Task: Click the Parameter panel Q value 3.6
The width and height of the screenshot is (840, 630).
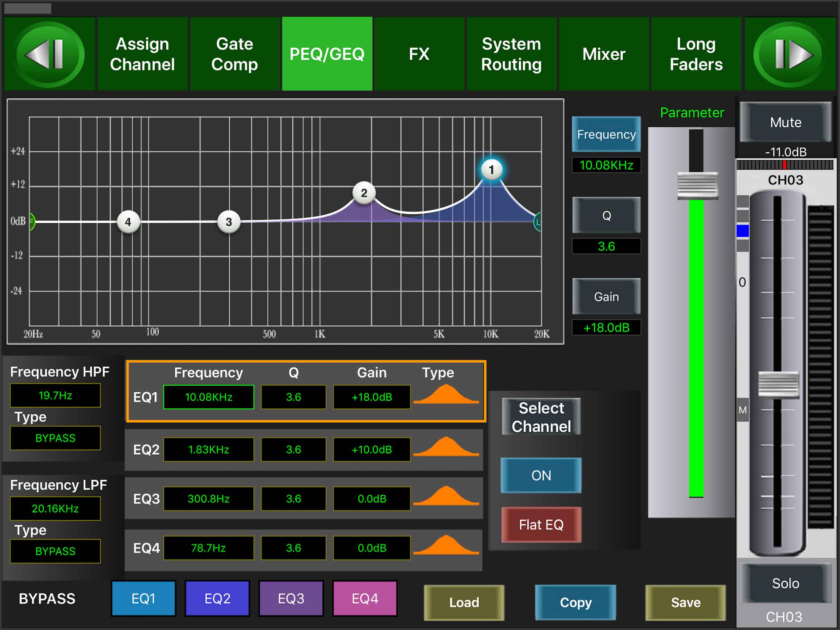Action: pos(606,246)
